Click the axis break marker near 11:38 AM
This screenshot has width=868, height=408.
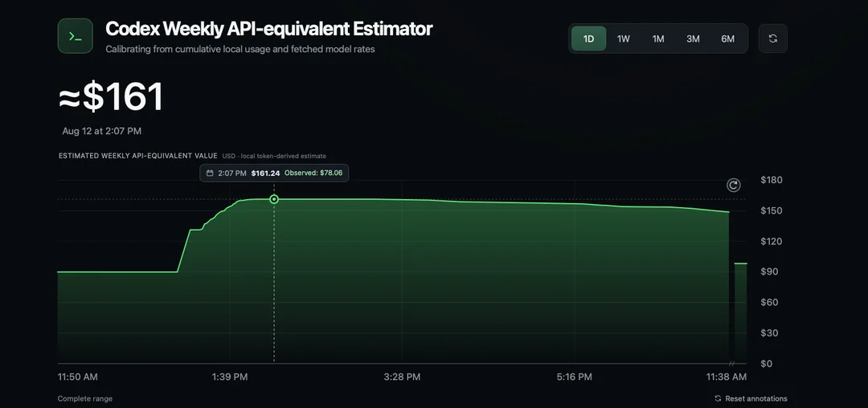tap(732, 363)
